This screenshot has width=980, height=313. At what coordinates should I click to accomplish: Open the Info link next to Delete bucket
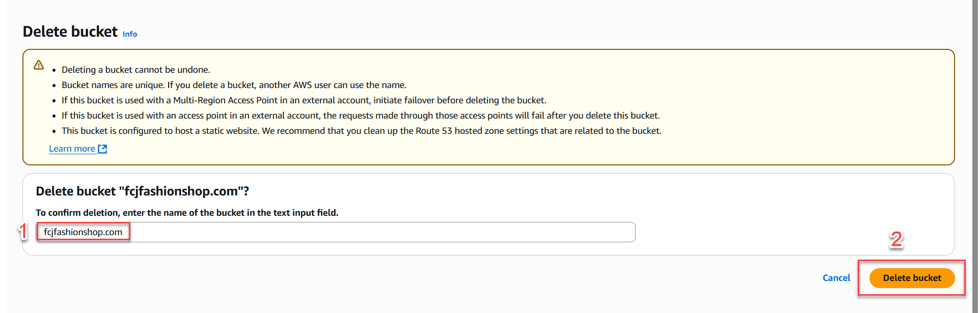tap(130, 34)
